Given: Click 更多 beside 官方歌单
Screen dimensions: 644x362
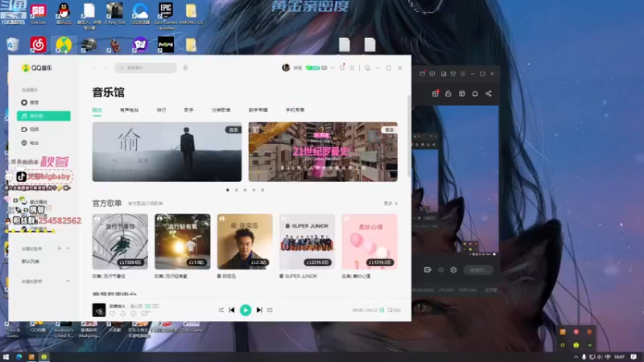Looking at the screenshot, I should tap(390, 204).
